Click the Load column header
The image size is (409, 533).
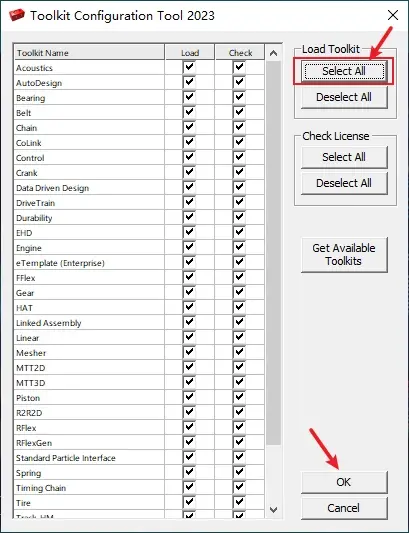(190, 53)
